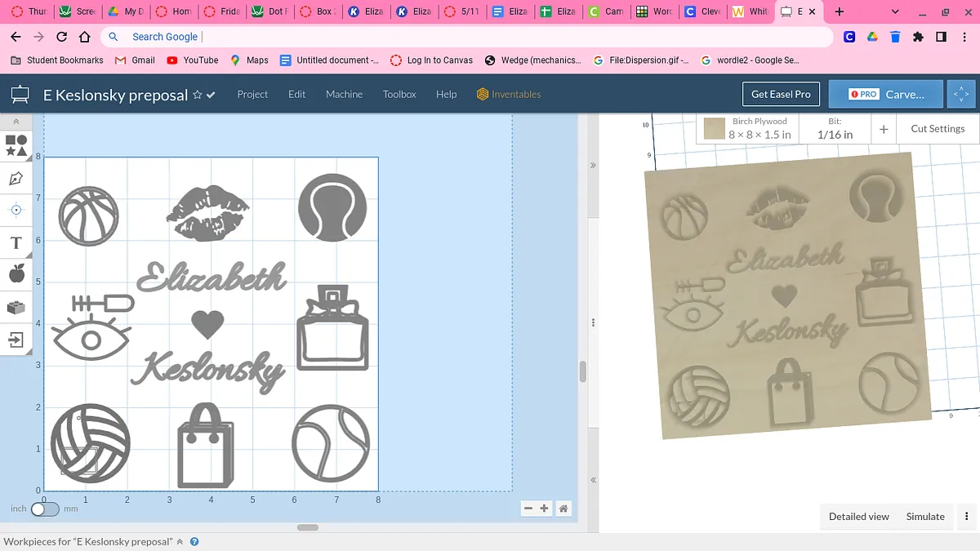980x551 pixels.
Task: Click the Carve button
Action: coord(885,94)
